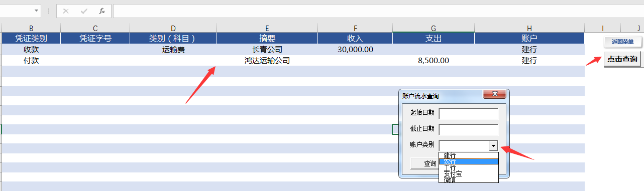
Task: Click the 8,500.00 expense cell
Action: click(x=434, y=60)
